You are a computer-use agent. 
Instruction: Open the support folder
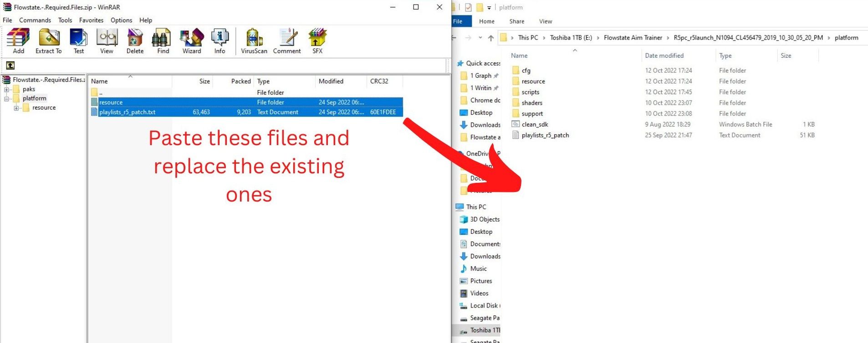(x=532, y=114)
